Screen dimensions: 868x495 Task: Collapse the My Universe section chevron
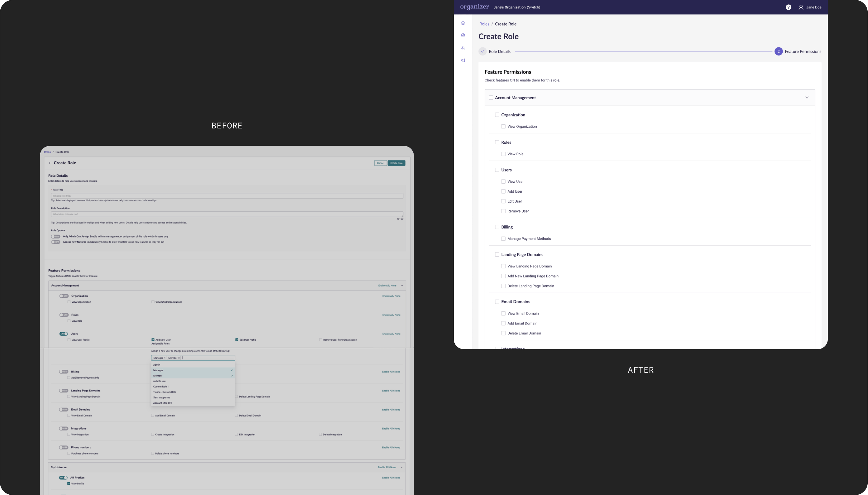pos(402,467)
